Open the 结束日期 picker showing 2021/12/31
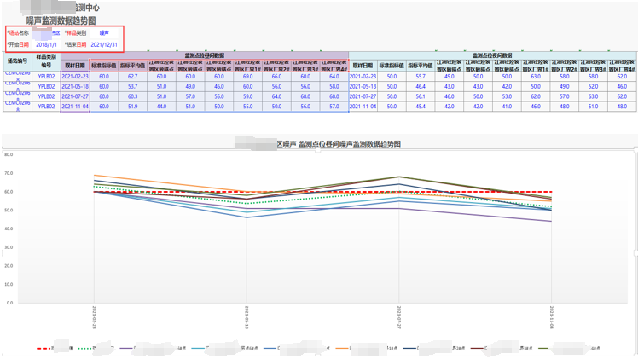Image resolution: width=644 pixels, height=359 pixels. 103,45
